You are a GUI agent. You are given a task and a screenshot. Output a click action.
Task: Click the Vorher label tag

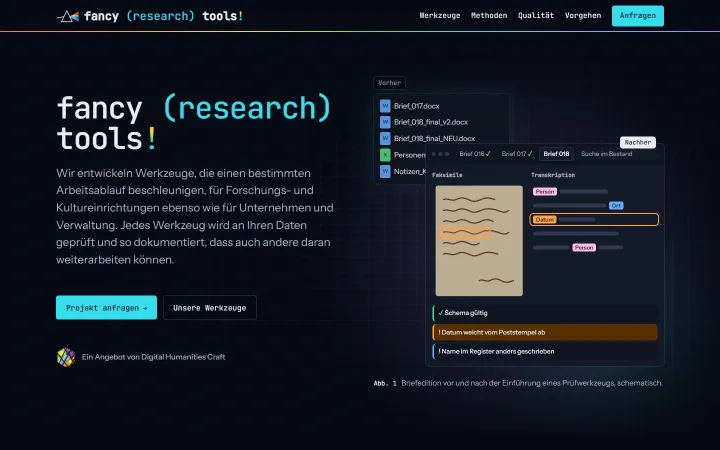[389, 83]
